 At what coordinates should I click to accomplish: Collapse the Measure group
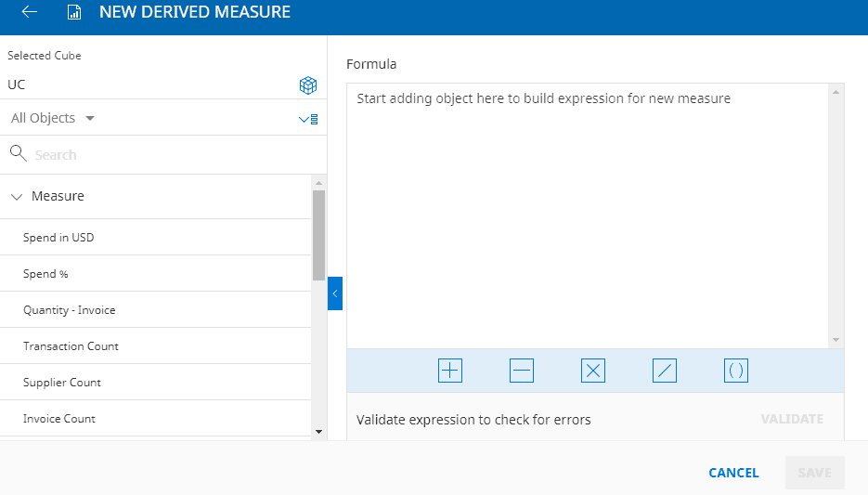(x=17, y=197)
